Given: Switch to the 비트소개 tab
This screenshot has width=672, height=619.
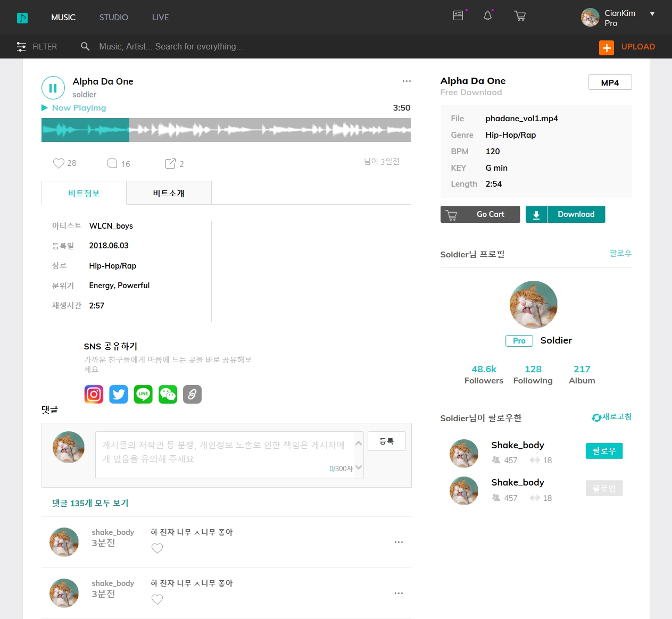Looking at the screenshot, I should click(x=169, y=193).
